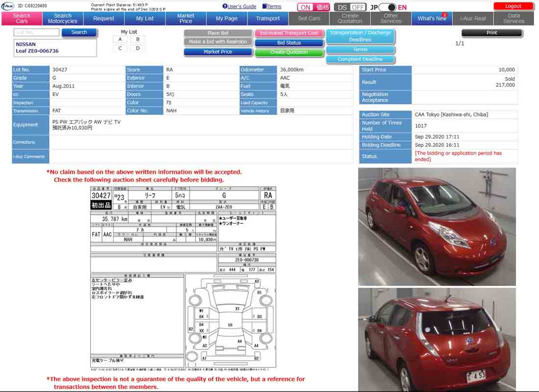This screenshot has height=392, width=539.
Task: Check My List box C
Action: (120, 48)
